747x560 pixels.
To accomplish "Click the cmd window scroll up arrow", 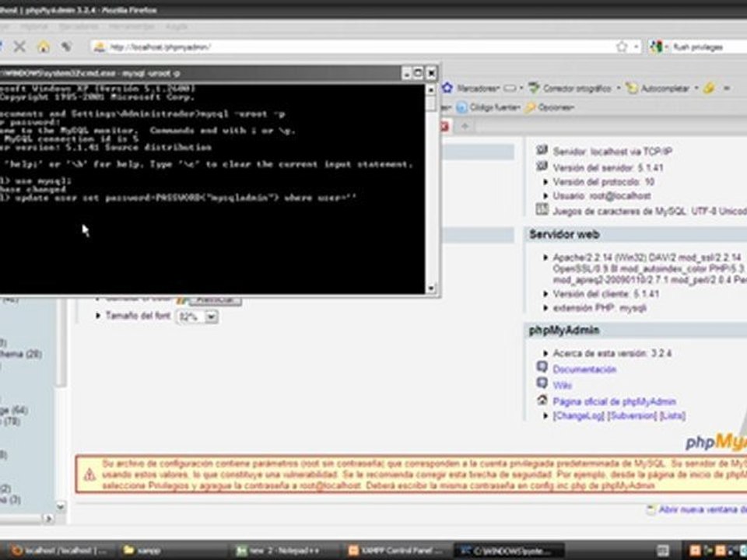I will click(430, 89).
